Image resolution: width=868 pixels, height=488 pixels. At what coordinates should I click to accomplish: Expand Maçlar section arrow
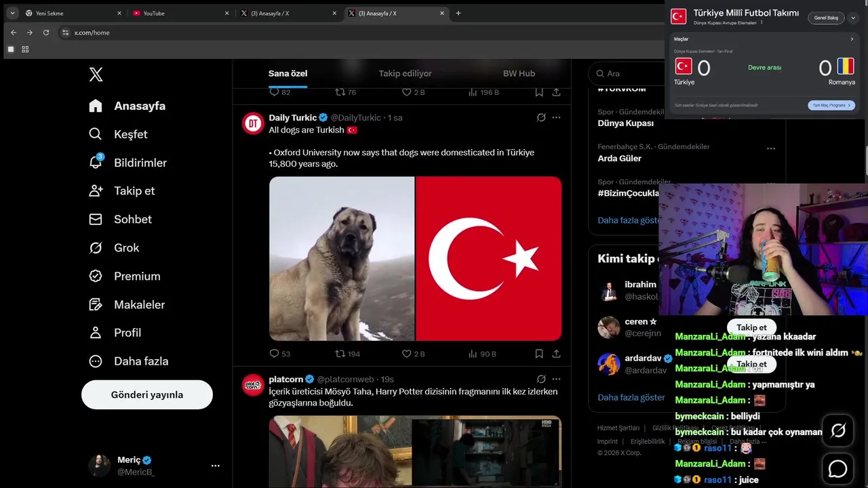pos(852,39)
